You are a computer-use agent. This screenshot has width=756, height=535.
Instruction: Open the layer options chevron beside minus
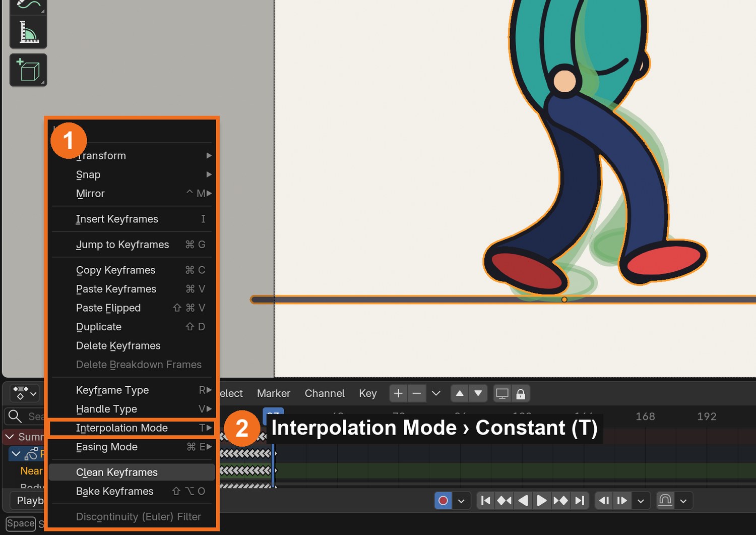click(436, 393)
